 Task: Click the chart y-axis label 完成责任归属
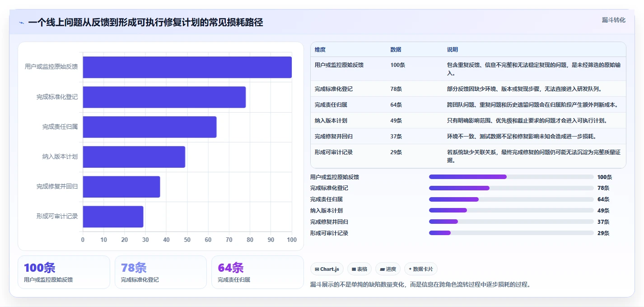coord(60,127)
